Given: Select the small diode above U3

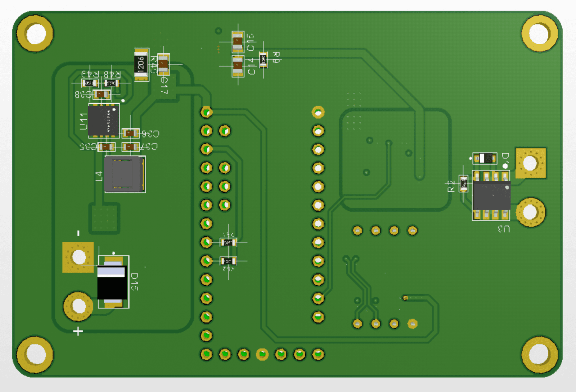Looking at the screenshot, I should pos(485,158).
